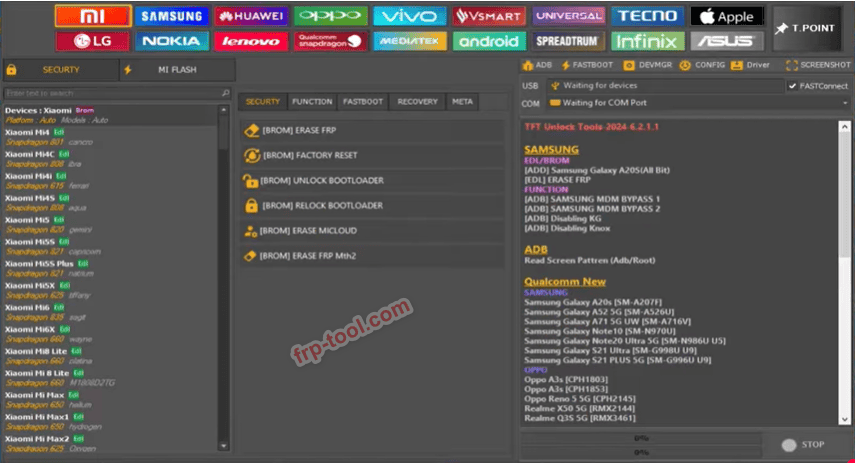Viewport: 855px width, 463px height.
Task: Run [BROM] UNLOCK BOOTLOADER
Action: point(372,181)
